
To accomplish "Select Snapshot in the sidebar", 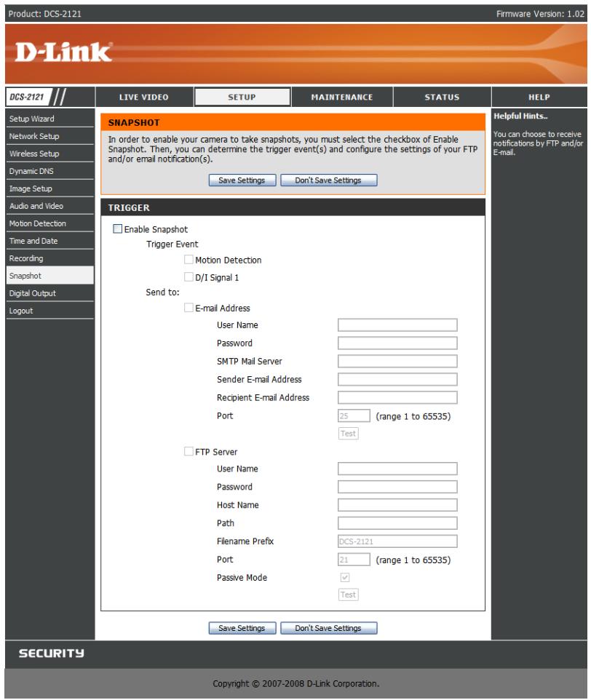I will click(50, 276).
